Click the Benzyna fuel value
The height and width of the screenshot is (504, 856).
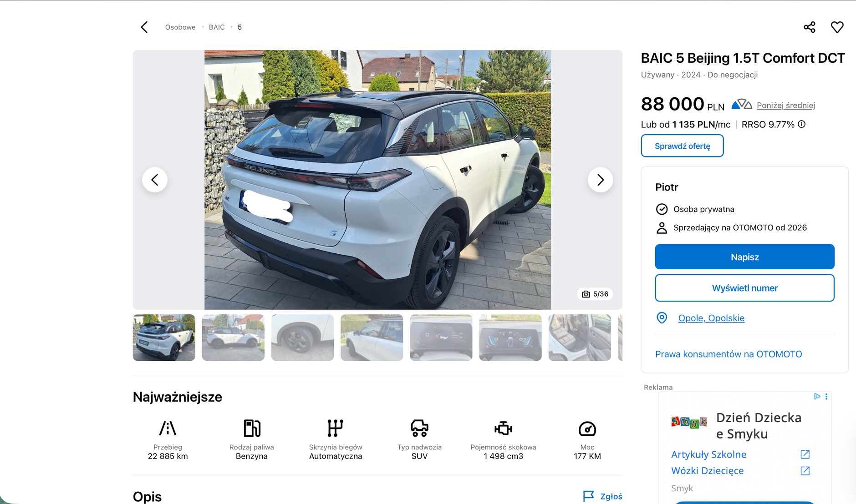252,456
